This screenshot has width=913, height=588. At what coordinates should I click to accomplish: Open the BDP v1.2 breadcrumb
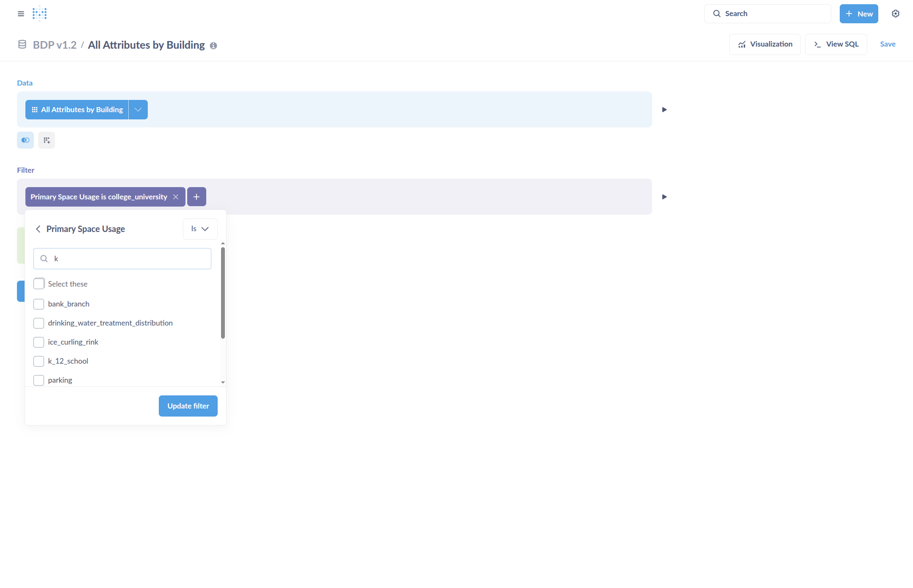(x=55, y=45)
